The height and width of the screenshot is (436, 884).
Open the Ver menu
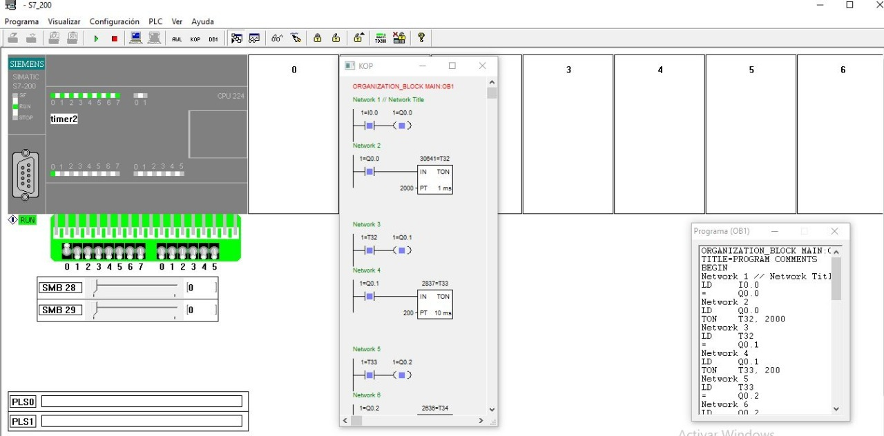pos(177,21)
